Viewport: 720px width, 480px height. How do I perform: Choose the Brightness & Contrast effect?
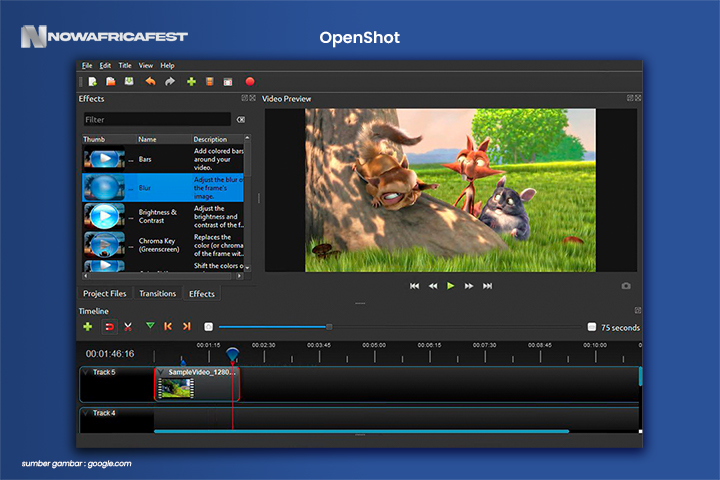(x=163, y=216)
